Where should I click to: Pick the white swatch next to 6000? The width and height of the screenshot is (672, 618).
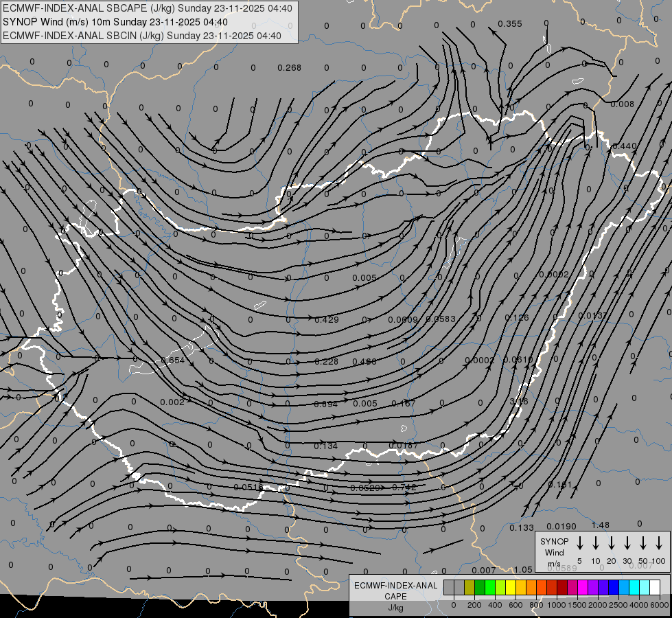coord(655,587)
